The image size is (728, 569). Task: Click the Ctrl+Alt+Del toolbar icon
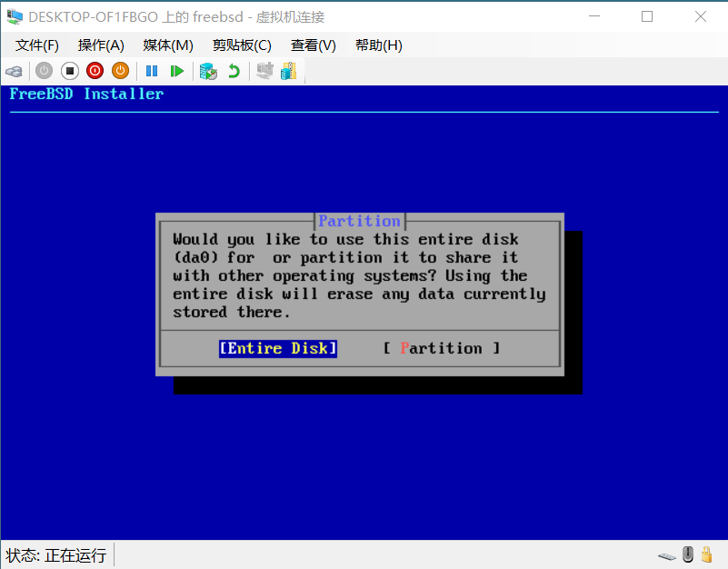click(x=14, y=71)
